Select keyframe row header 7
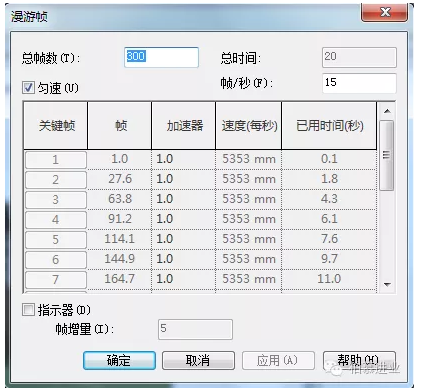Viewport: 421px width, 392px height. [56, 280]
